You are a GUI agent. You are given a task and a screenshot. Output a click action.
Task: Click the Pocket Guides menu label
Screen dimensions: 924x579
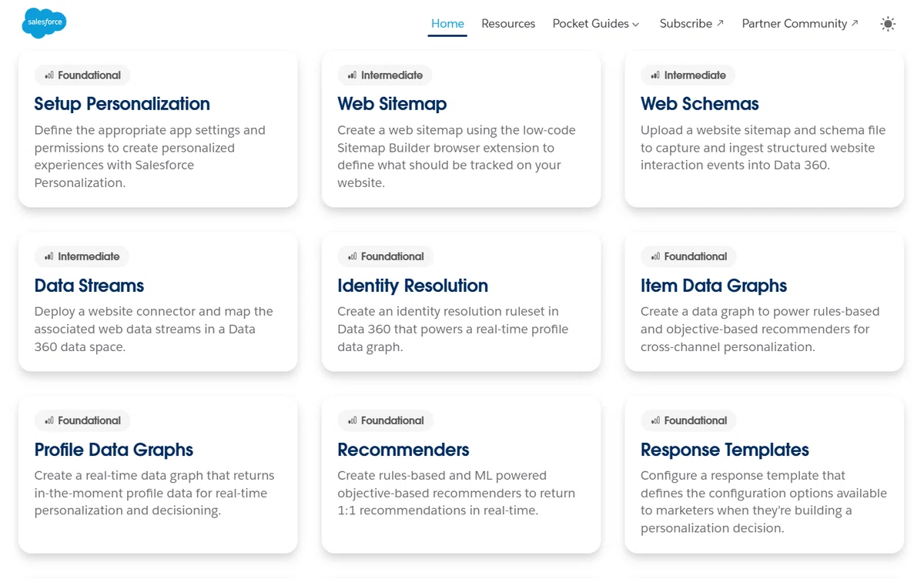tap(591, 24)
